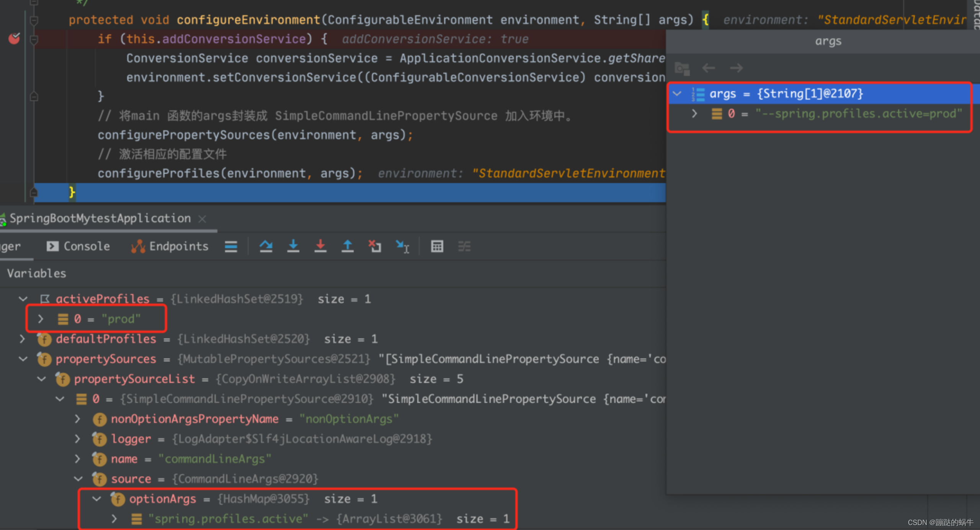Click the Trace Current Stream Chain icon

464,246
